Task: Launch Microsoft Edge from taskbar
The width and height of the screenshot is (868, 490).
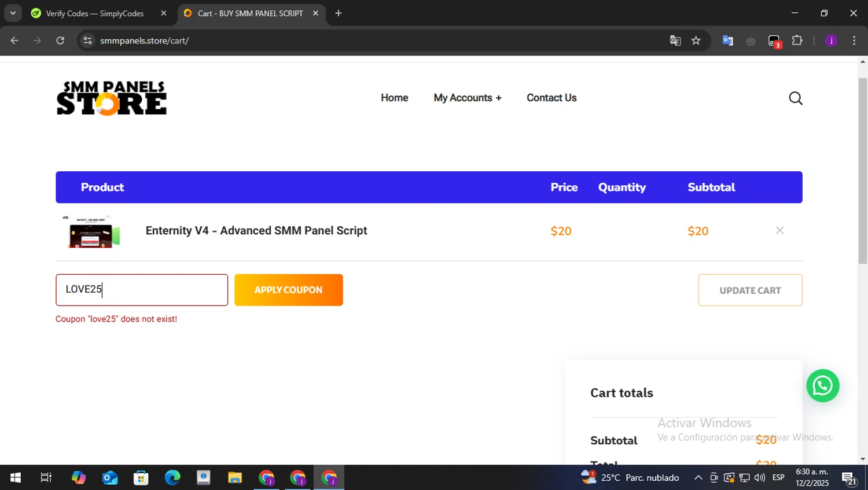Action: (x=172, y=478)
